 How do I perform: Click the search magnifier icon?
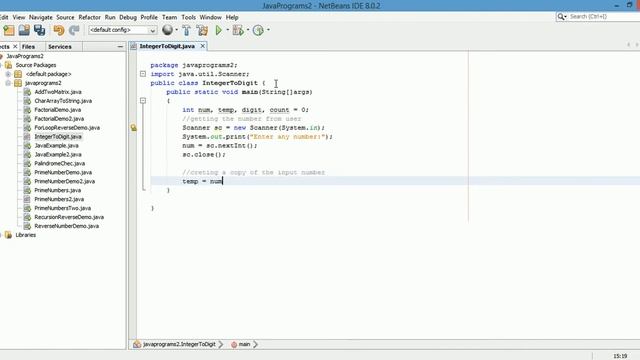click(x=561, y=16)
